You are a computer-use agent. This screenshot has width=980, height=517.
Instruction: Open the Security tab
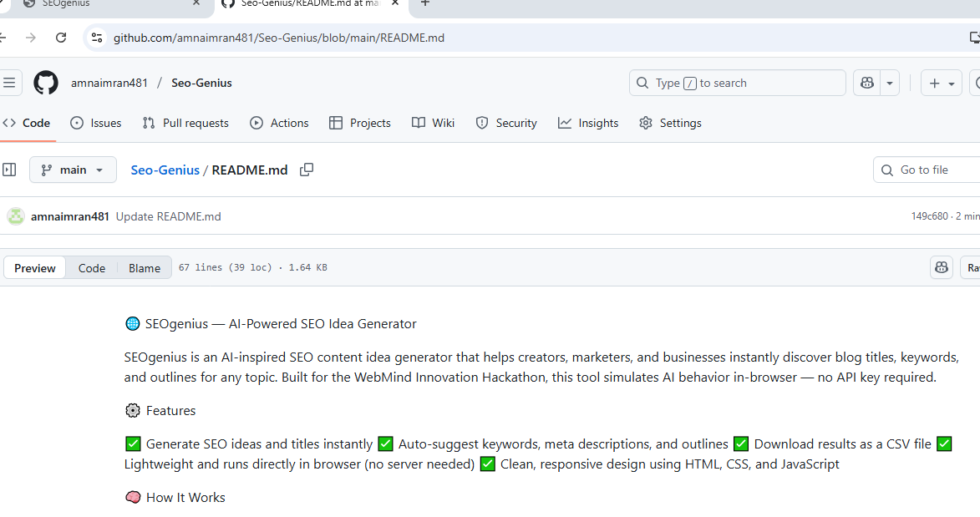coord(506,123)
